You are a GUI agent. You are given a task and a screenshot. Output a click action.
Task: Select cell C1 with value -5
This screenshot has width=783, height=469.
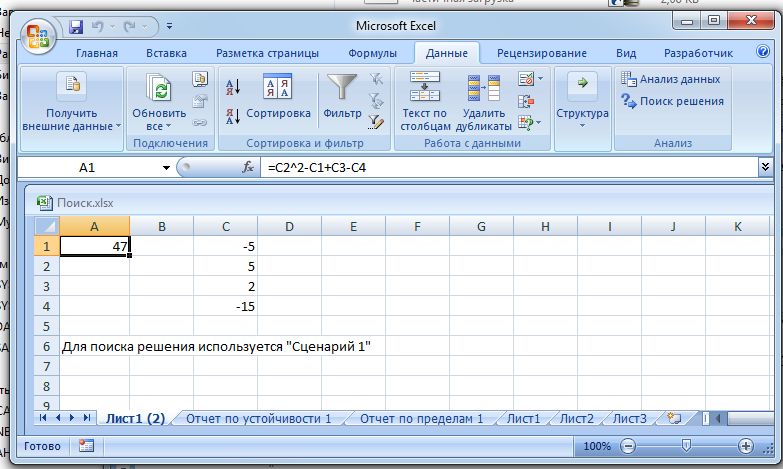226,246
